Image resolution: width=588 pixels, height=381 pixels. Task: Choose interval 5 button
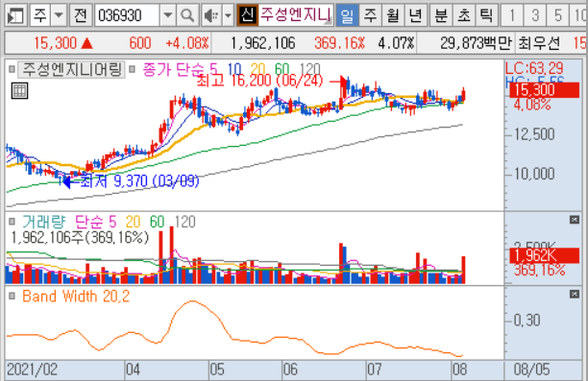pos(557,15)
